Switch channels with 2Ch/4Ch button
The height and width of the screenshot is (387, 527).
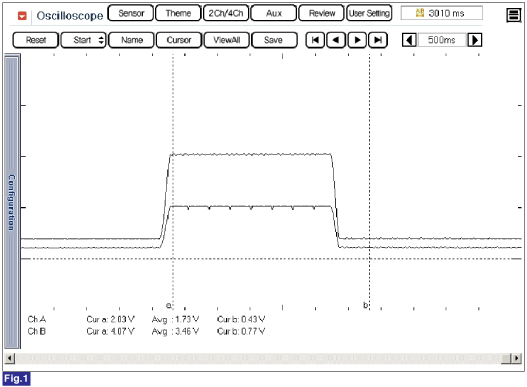[x=226, y=13]
